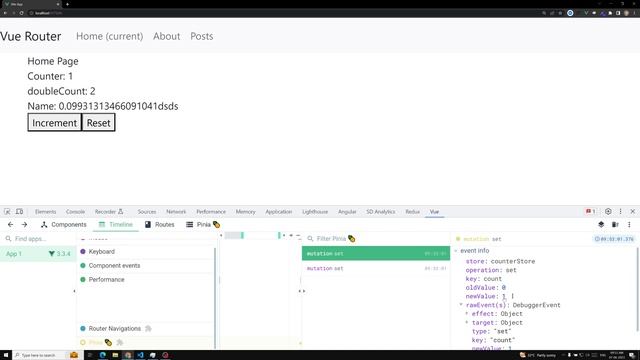Image resolution: width=640 pixels, height=360 pixels.
Task: Open the Lighthouse DevTools tab
Action: click(315, 211)
